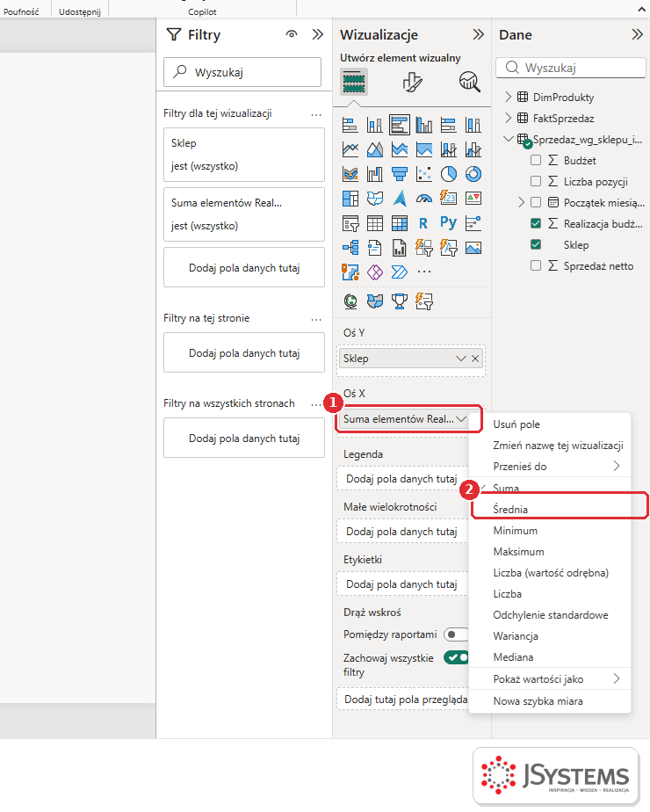Select the funnel chart visual
650x812 pixels.
pyautogui.click(x=400, y=174)
